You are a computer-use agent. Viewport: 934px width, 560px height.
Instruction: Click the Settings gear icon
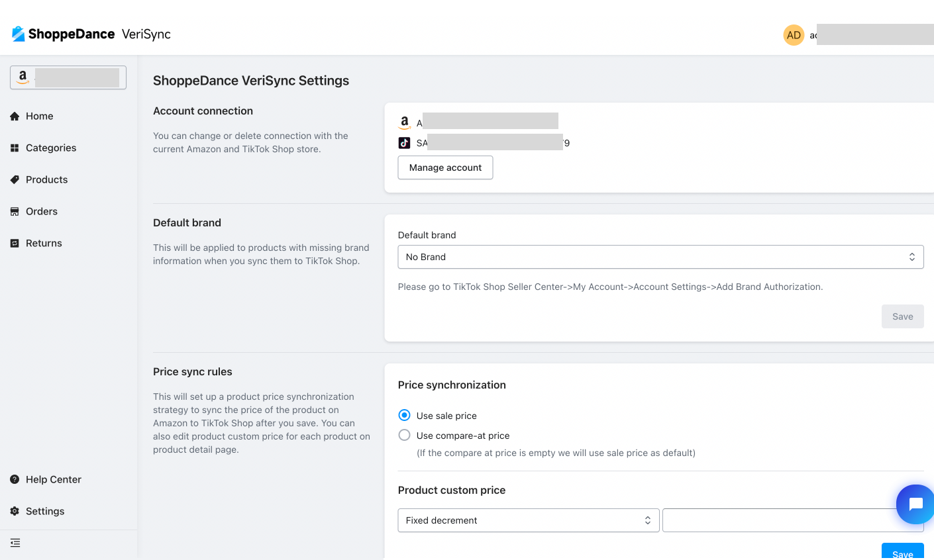tap(15, 511)
